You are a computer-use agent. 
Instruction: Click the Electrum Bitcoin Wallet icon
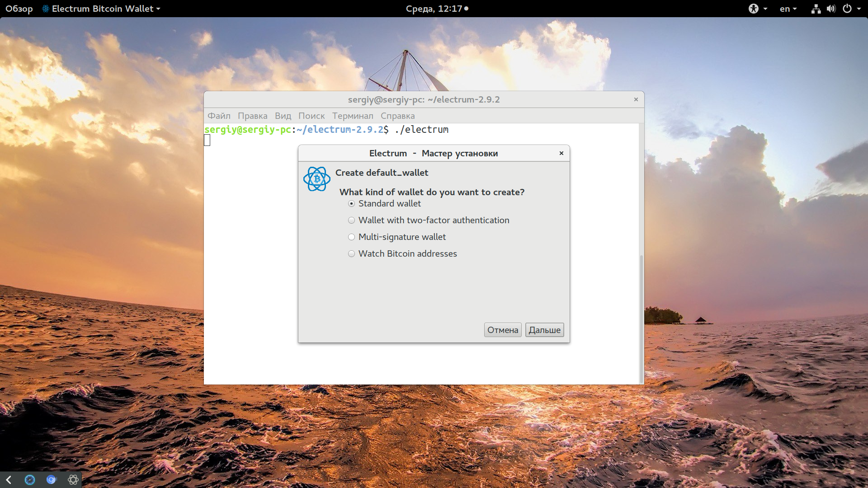46,8
